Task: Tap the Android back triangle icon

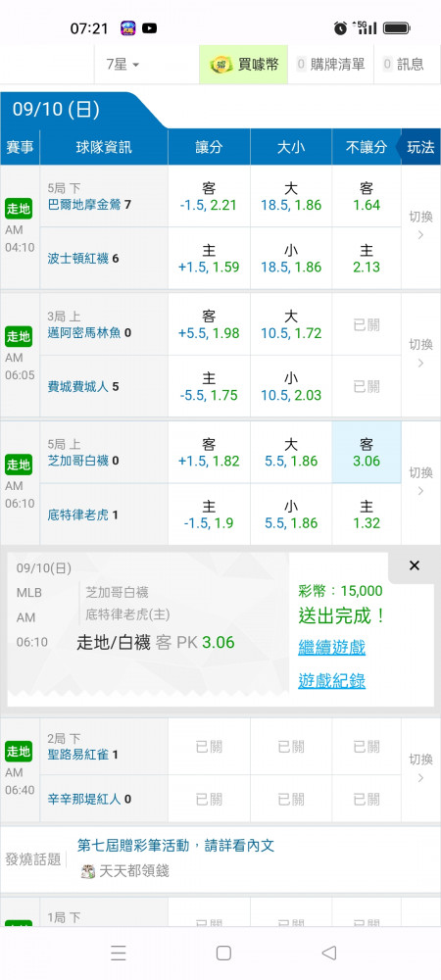Action: [x=329, y=953]
